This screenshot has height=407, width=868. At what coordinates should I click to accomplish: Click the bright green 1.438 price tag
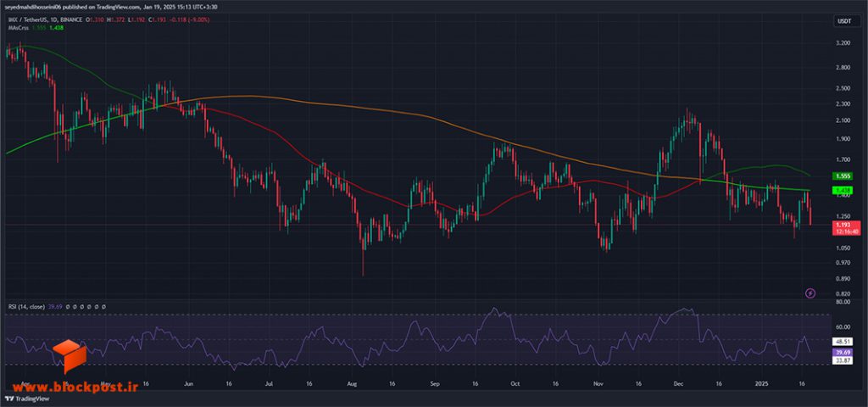point(843,190)
